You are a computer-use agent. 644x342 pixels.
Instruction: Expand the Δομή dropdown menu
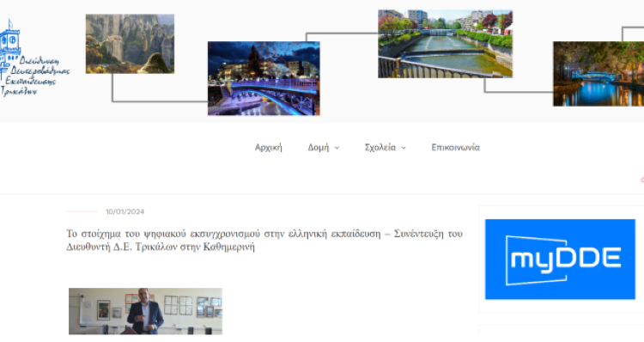pos(323,148)
